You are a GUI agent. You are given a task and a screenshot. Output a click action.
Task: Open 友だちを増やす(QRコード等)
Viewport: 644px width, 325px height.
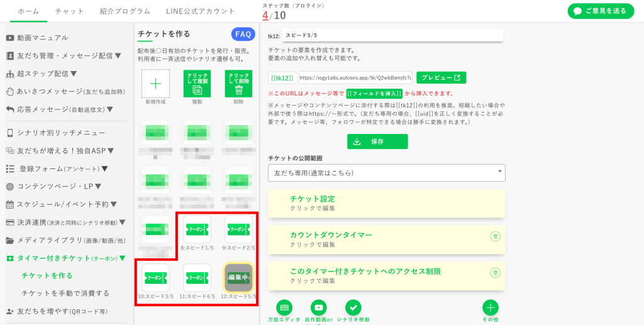[57, 311]
